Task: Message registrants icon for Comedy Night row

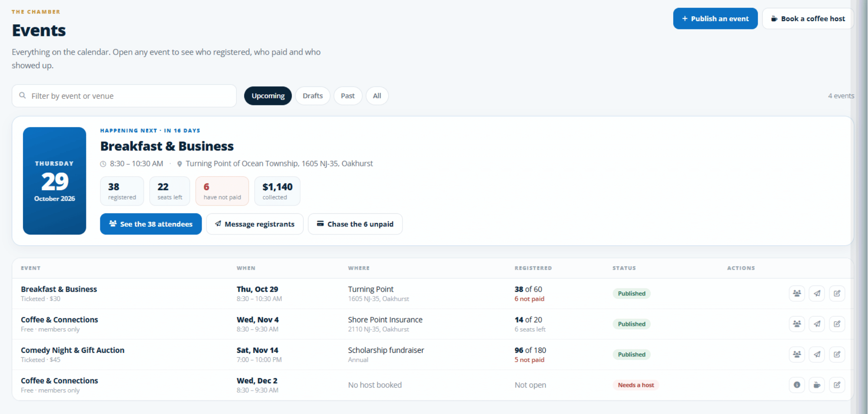Action: point(817,355)
